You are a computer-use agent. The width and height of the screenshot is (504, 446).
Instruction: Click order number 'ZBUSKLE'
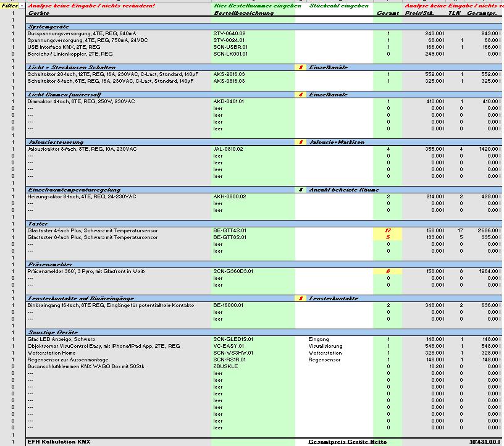click(x=225, y=366)
